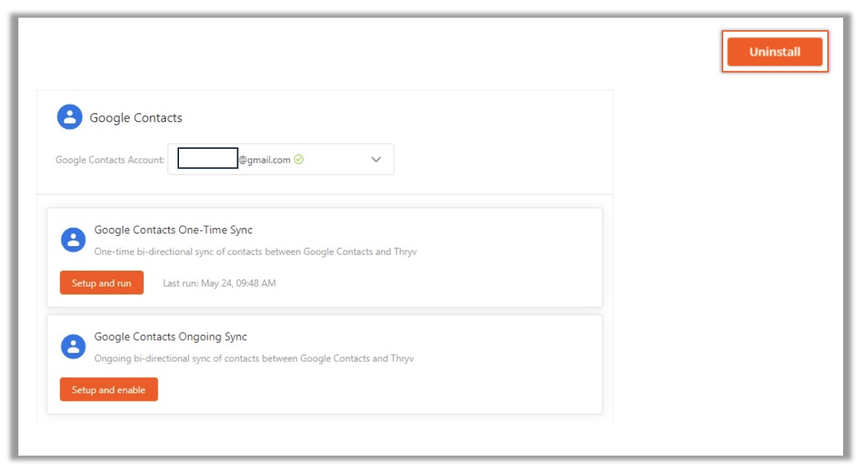Click the Ongoing Sync contact icon
The width and height of the screenshot is (868, 472).
(x=73, y=347)
